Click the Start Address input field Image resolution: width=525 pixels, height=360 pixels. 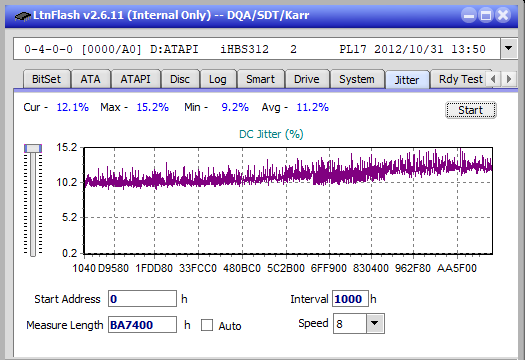(x=142, y=299)
